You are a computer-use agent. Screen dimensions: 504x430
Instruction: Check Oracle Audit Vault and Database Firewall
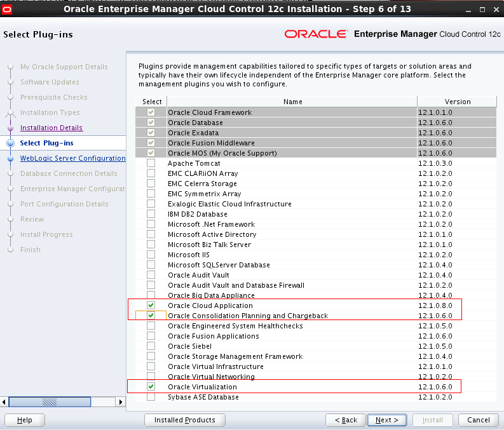point(151,285)
